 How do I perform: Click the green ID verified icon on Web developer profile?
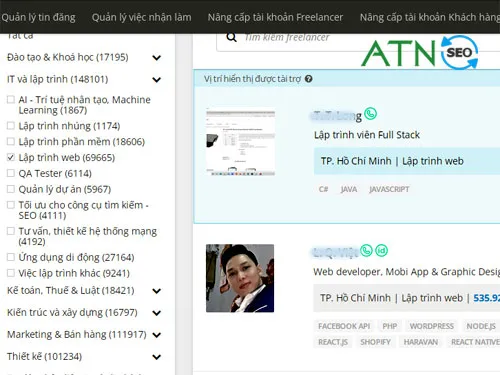(382, 250)
